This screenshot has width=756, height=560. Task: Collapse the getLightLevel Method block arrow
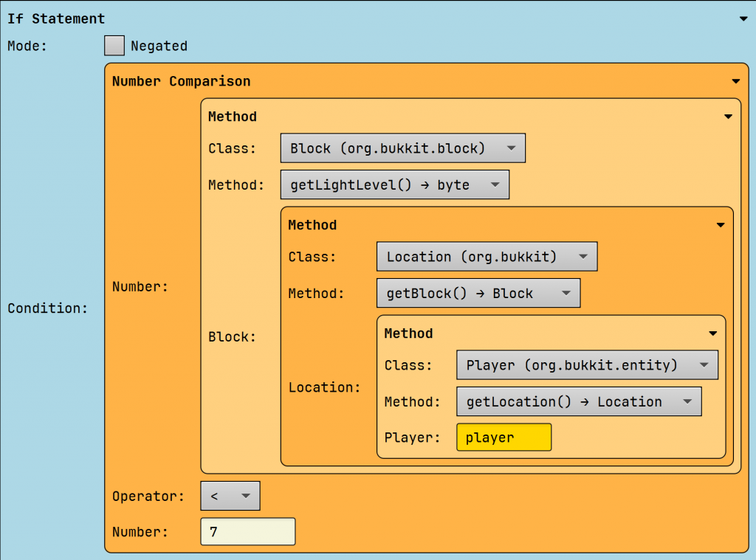click(728, 117)
